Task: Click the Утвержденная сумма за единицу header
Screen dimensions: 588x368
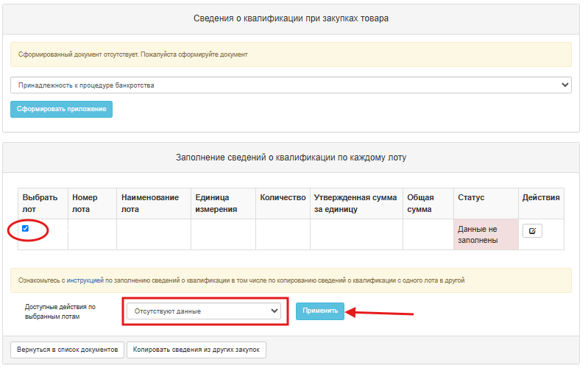Action: coord(357,203)
